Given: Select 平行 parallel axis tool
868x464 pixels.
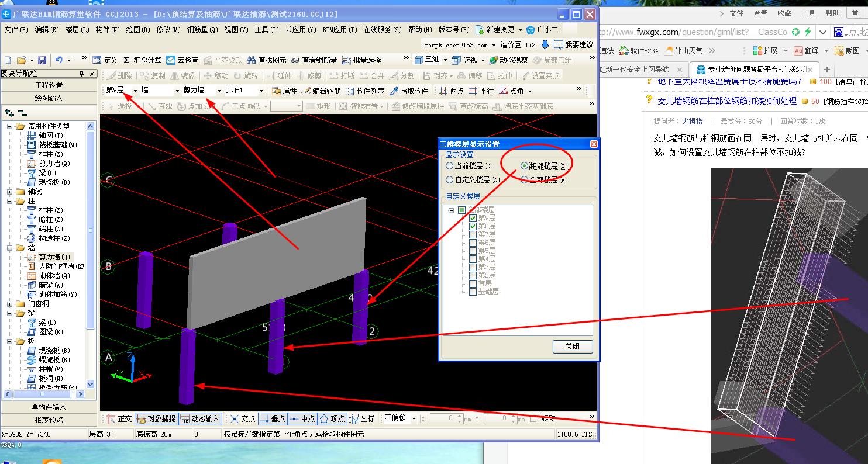Looking at the screenshot, I should [481, 91].
